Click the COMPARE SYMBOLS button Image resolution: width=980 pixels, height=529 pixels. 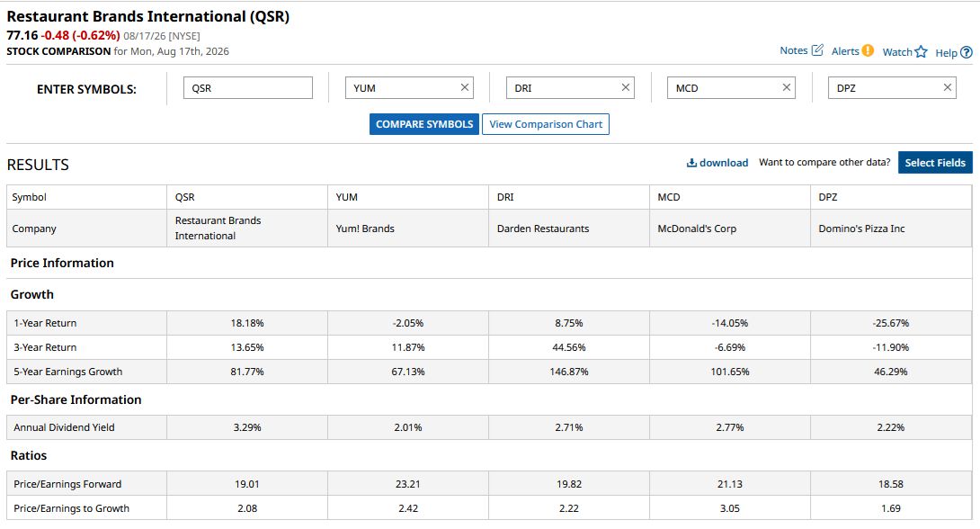point(424,124)
